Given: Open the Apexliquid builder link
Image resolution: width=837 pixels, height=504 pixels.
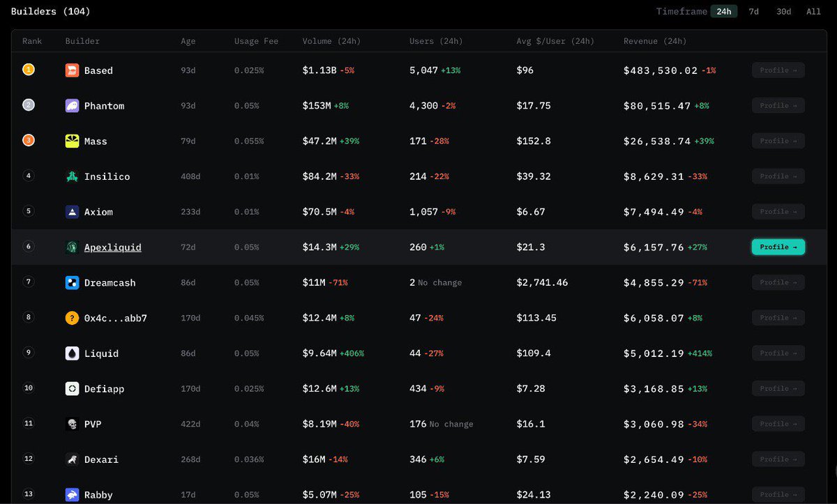Looking at the screenshot, I should pos(113,247).
